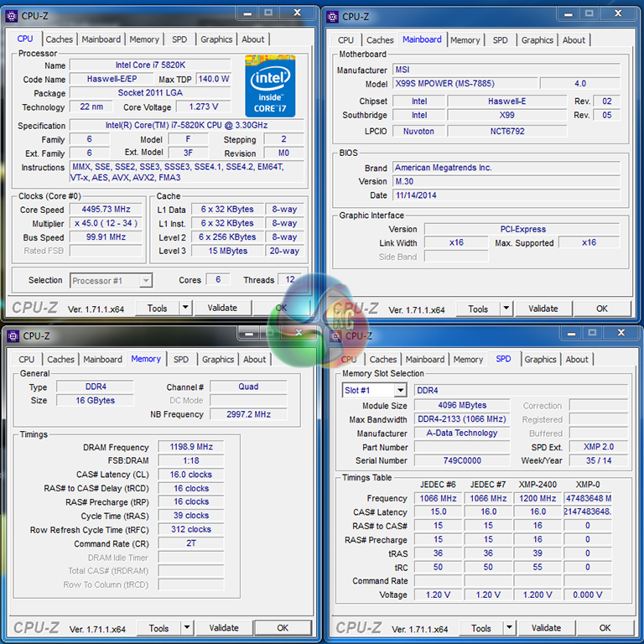Screen dimensions: 644x644
Task: Click the CPU-Z title bar icon of the Memory timings window
Action: [13, 335]
